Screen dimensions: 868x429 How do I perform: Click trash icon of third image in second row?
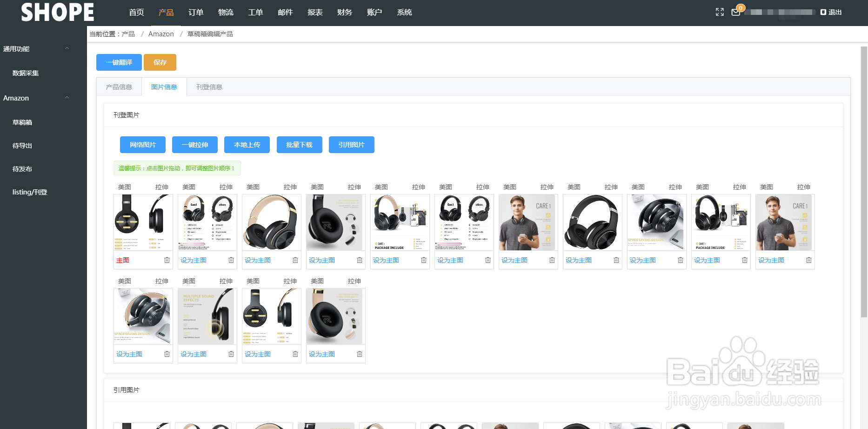click(x=295, y=354)
